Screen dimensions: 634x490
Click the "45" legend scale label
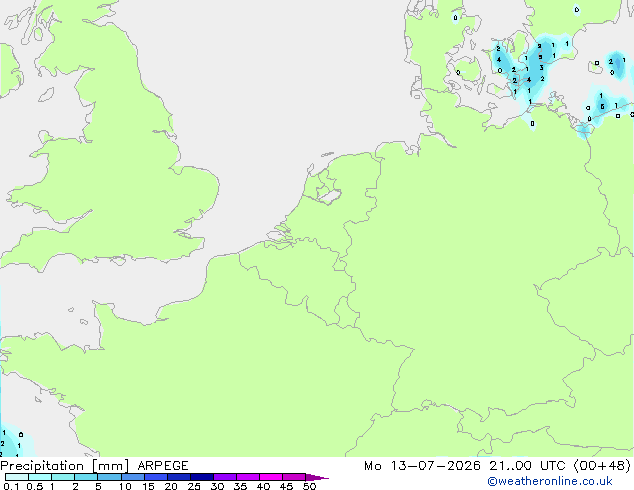click(286, 486)
